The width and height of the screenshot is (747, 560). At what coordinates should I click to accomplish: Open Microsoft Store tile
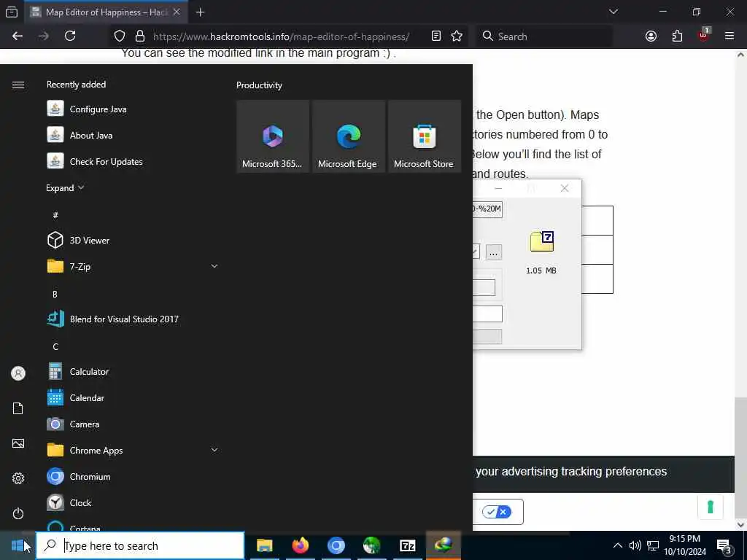pyautogui.click(x=424, y=136)
